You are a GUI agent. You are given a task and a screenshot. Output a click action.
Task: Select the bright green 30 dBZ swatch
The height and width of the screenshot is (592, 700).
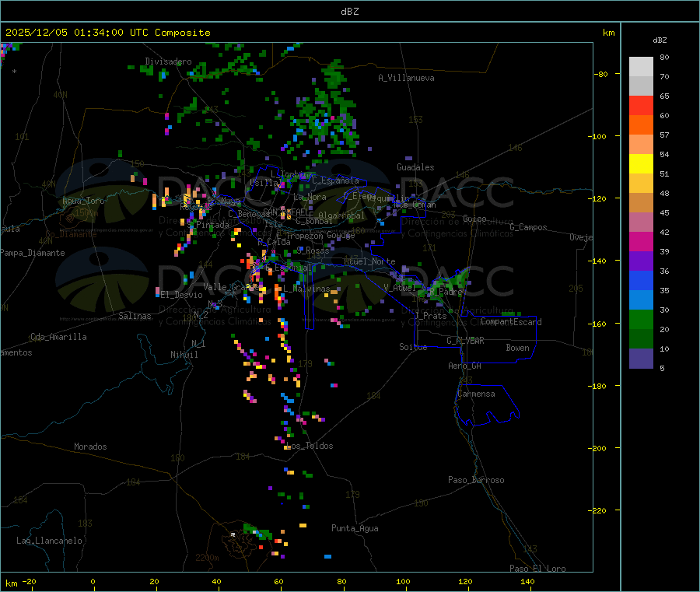(641, 319)
